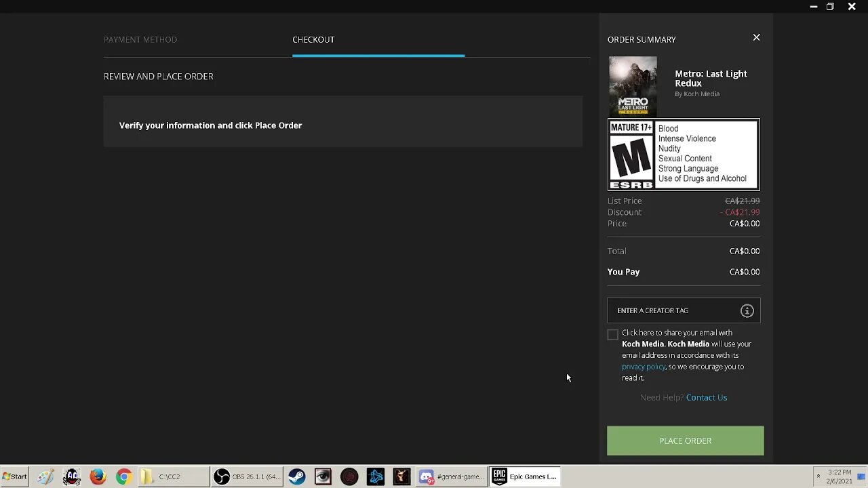The height and width of the screenshot is (488, 868).
Task: Open the privacy policy link
Action: [644, 367]
